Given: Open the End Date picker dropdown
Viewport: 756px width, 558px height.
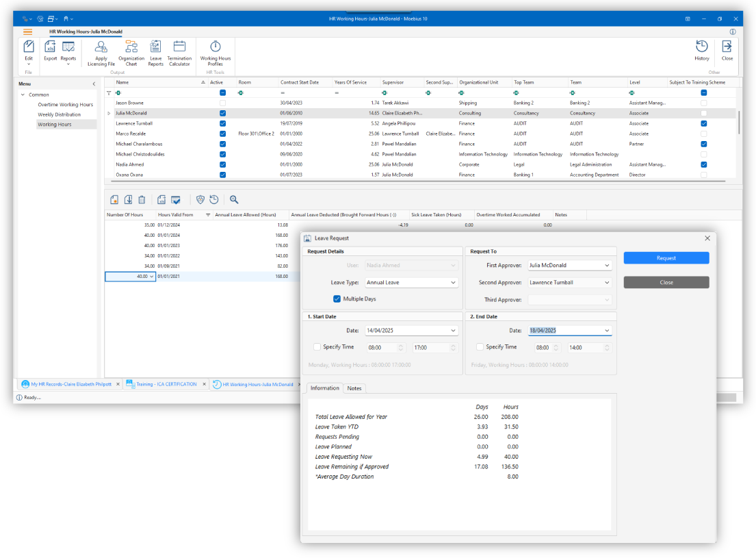Looking at the screenshot, I should pos(607,331).
